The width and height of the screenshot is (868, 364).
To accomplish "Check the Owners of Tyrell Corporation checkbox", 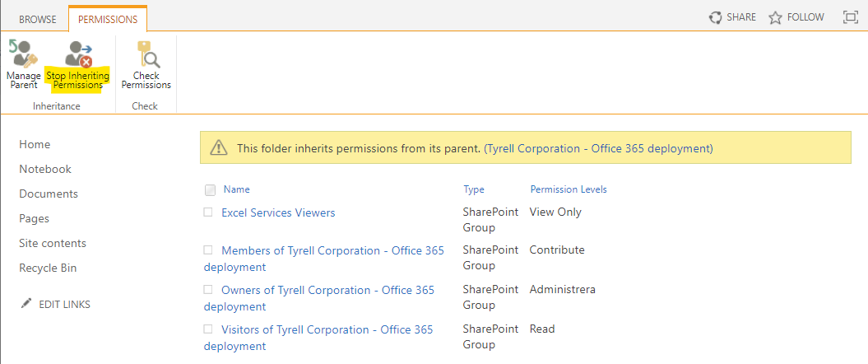I will coord(208,289).
